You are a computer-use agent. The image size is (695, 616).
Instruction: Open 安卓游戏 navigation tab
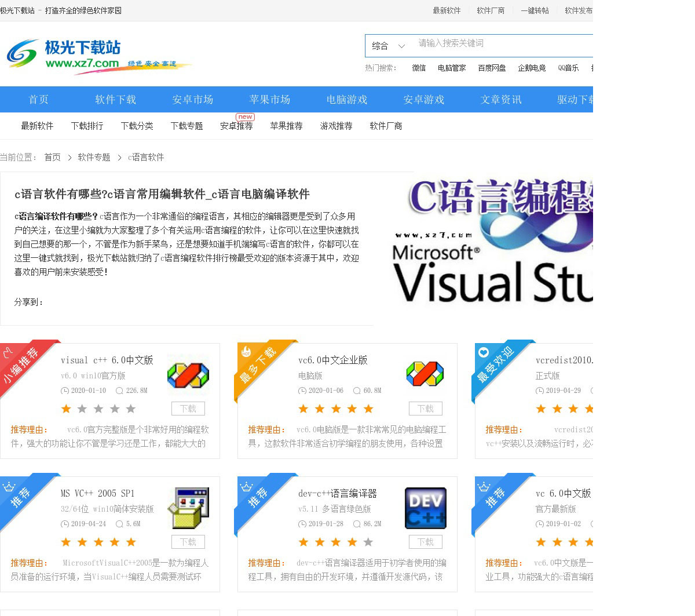tap(424, 100)
